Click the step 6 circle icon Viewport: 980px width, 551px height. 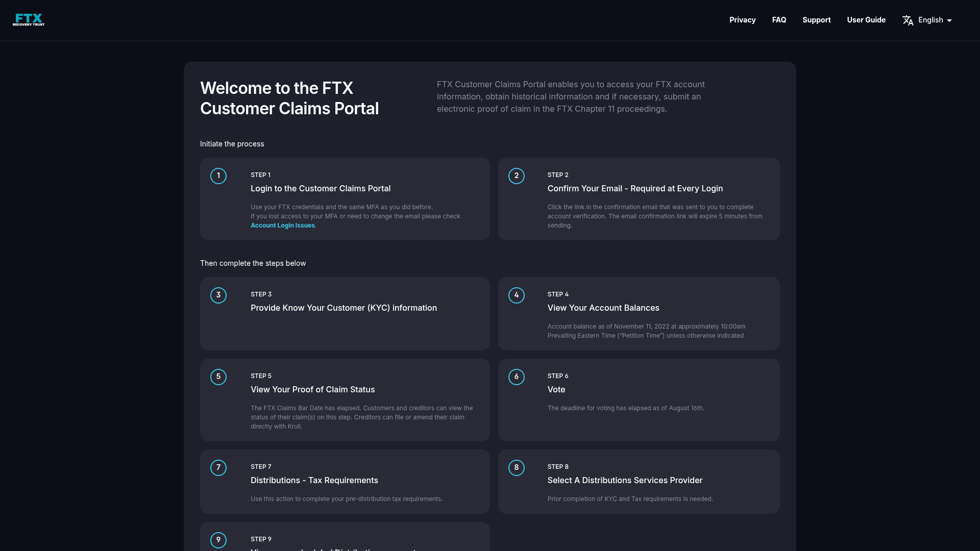click(x=516, y=377)
